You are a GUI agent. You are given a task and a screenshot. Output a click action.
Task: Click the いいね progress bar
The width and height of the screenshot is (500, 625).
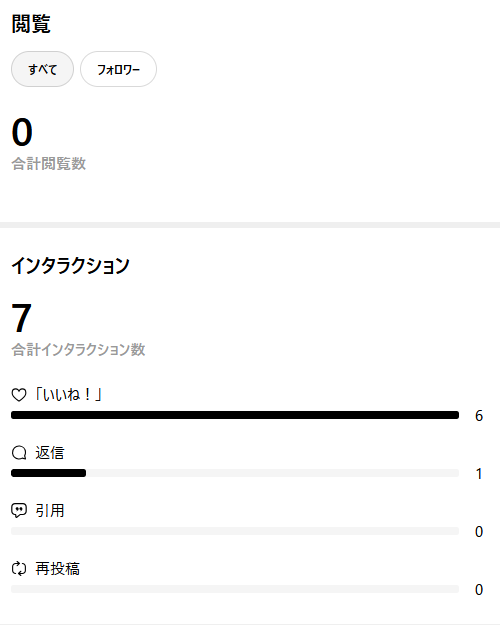tap(235, 415)
